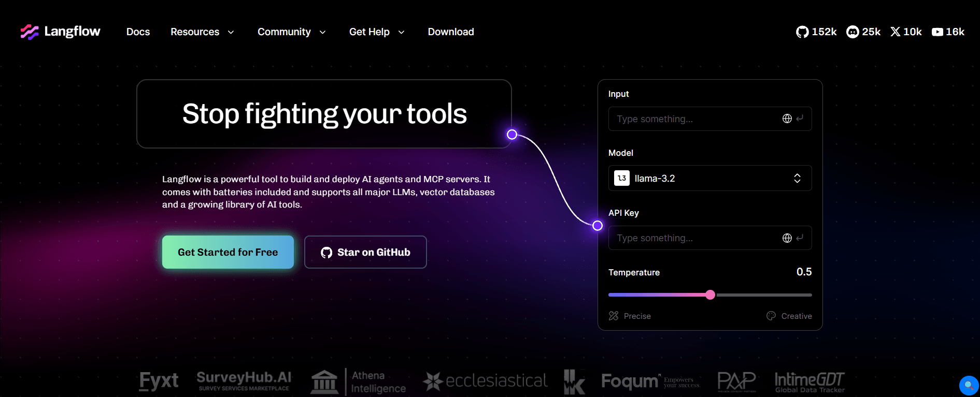Screen dimensions: 980x397
Task: Click the Fyxt logo
Action: (x=159, y=381)
